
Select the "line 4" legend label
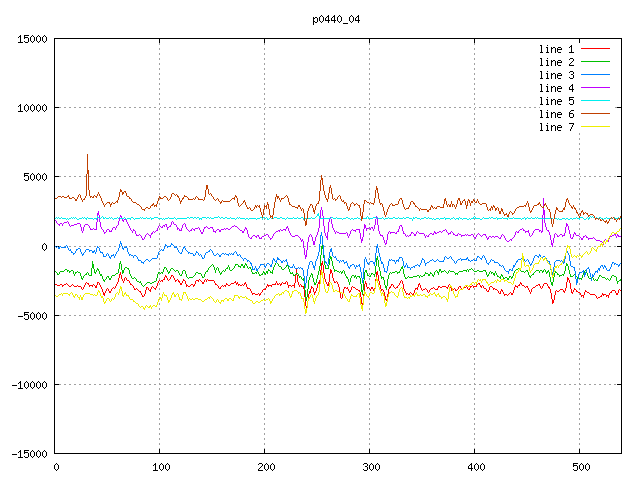click(x=557, y=88)
